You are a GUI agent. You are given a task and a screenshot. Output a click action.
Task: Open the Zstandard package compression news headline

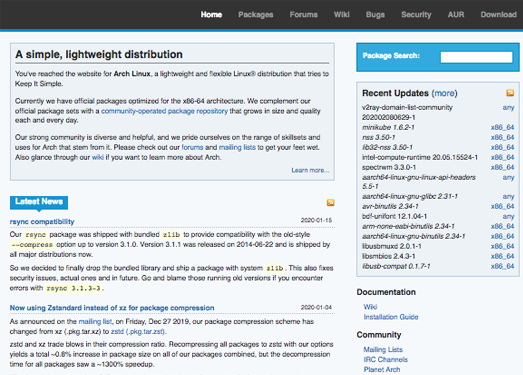112,308
